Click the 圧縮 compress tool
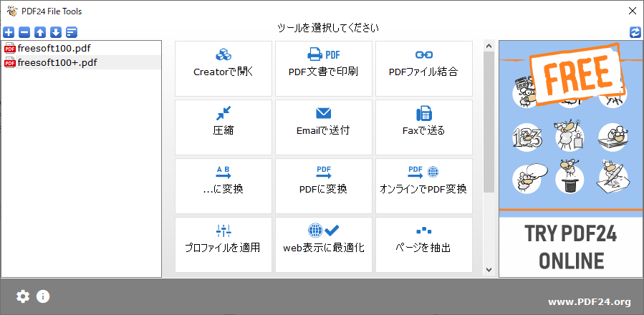The width and height of the screenshot is (644, 315). coord(224,127)
